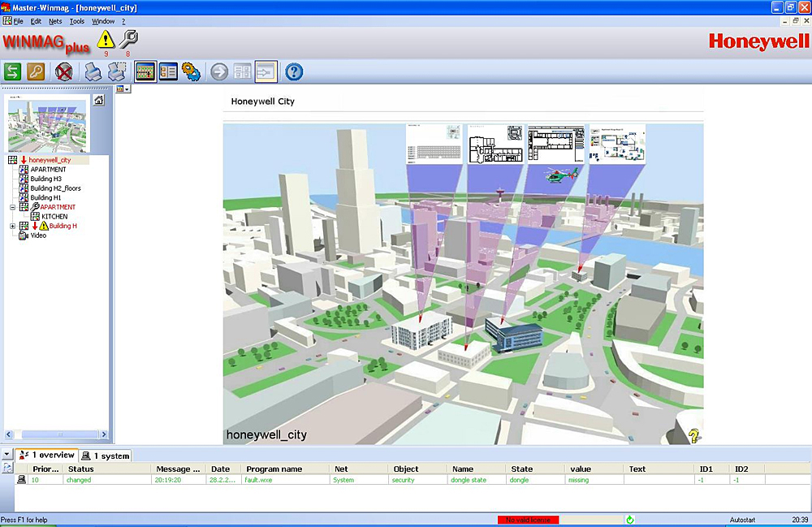This screenshot has height=527, width=812.
Task: Expand the Building H tree node
Action: 12,226
